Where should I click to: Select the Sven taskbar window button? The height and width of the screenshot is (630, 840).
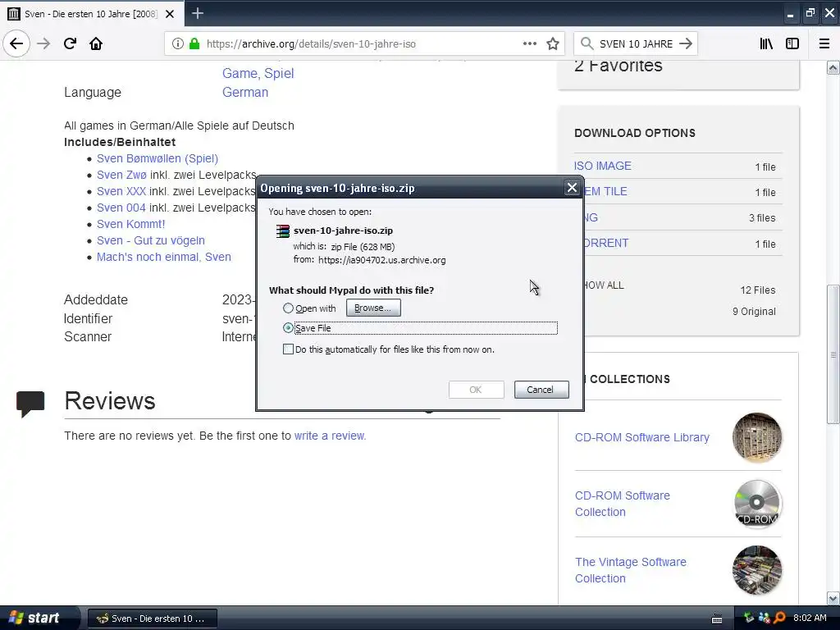[152, 619]
